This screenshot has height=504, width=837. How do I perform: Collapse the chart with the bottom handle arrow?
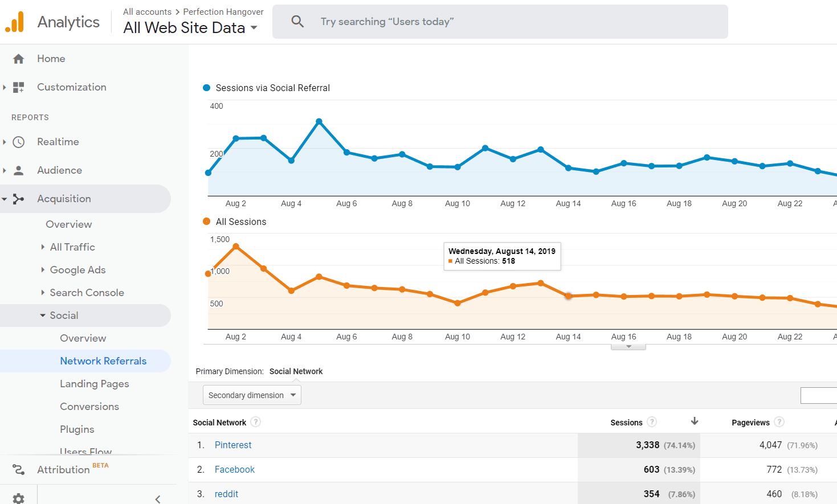pyautogui.click(x=628, y=346)
